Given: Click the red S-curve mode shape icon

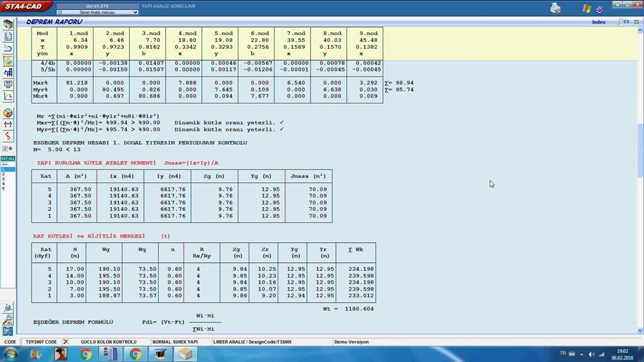Looking at the screenshot, I should click(x=8, y=136).
